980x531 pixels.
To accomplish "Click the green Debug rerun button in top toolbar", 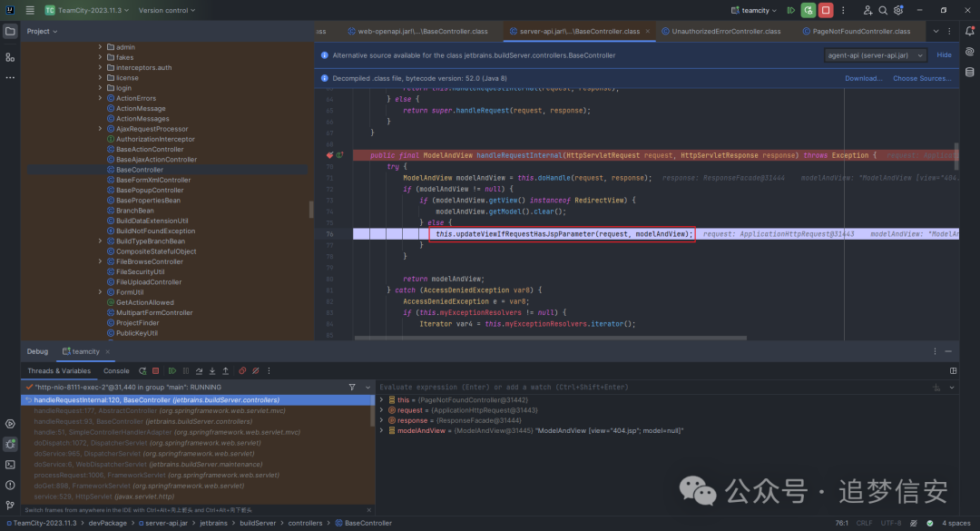I will (x=808, y=10).
